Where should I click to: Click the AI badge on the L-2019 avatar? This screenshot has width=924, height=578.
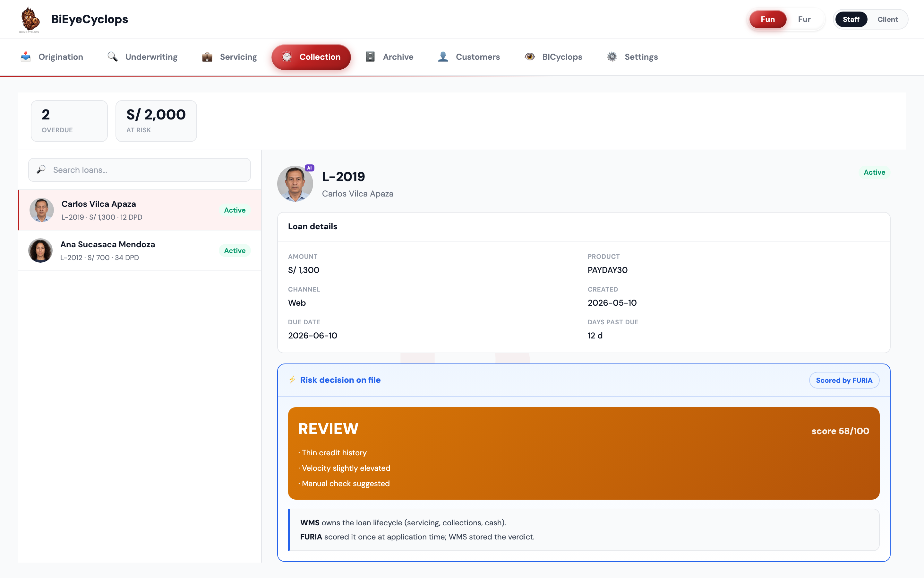coord(309,168)
